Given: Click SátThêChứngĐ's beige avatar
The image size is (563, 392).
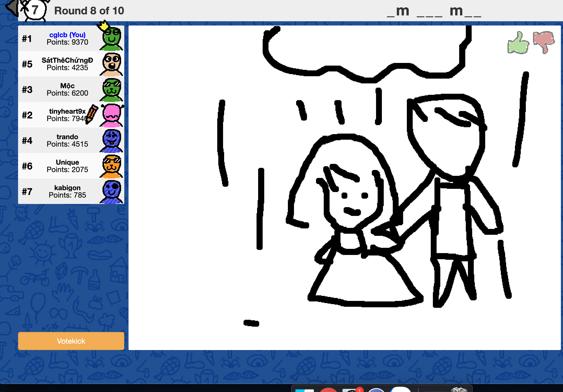Looking at the screenshot, I should coord(112,64).
